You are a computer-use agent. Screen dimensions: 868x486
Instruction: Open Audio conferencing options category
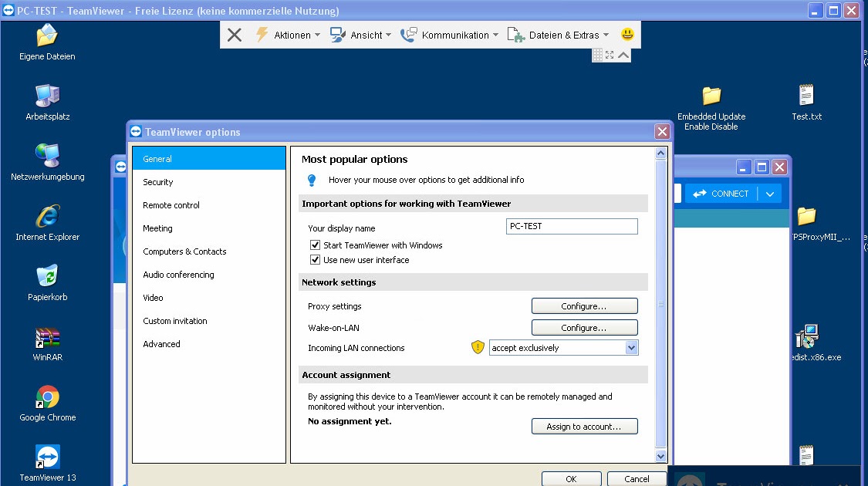(209, 275)
